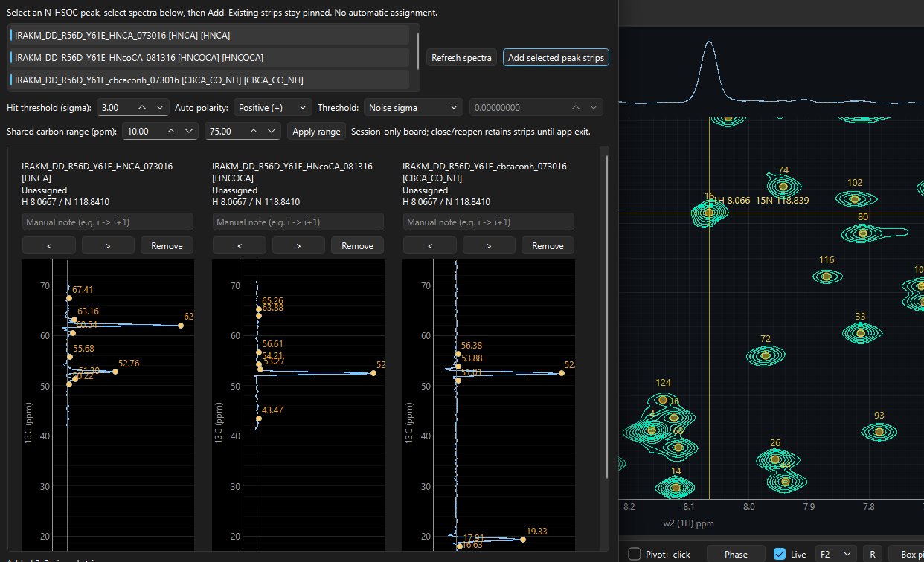
Task: Select HSQC peak 16 on the spectrum
Action: (709, 213)
